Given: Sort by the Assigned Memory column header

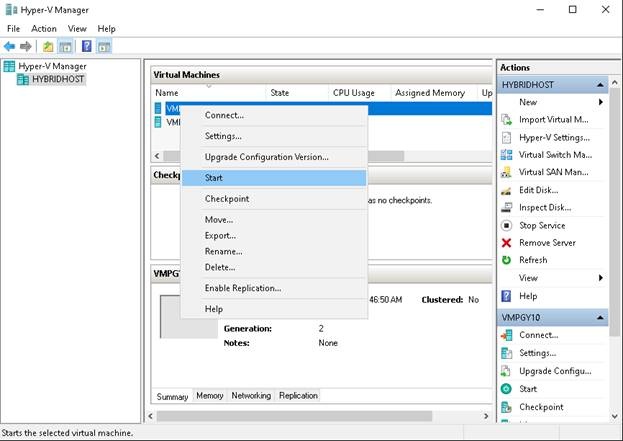Looking at the screenshot, I should point(434,93).
